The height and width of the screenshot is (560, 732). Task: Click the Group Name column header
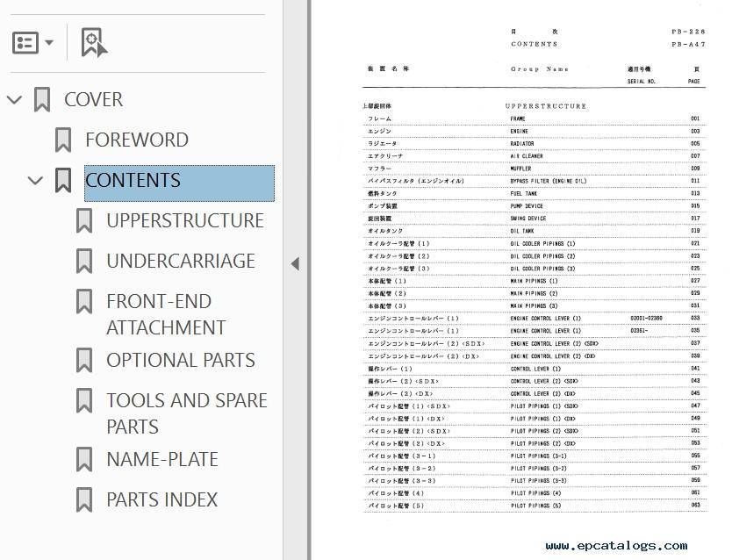pyautogui.click(x=540, y=69)
